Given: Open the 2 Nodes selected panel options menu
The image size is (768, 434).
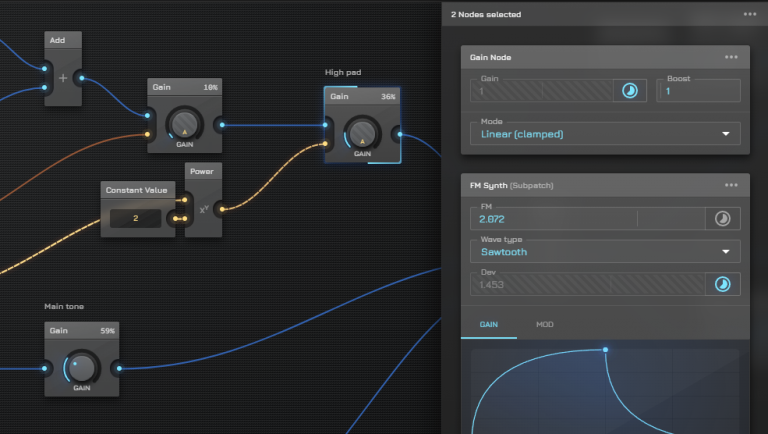Looking at the screenshot, I should click(750, 14).
